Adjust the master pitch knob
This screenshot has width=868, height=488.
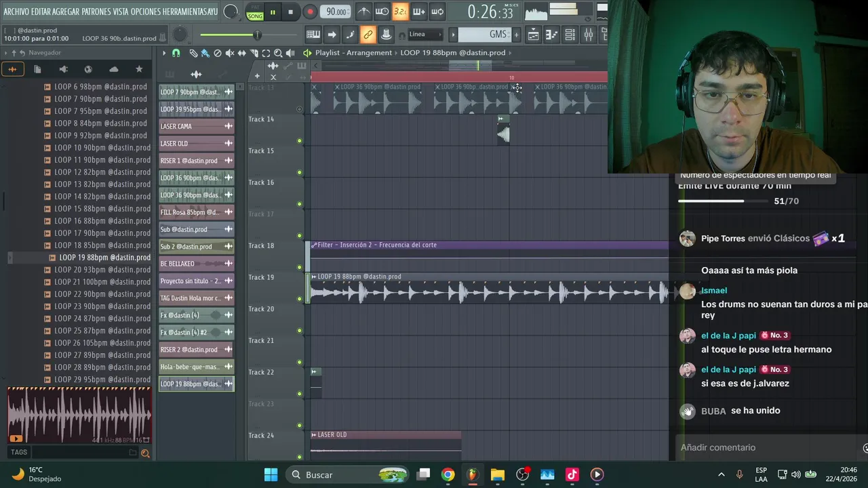click(180, 35)
